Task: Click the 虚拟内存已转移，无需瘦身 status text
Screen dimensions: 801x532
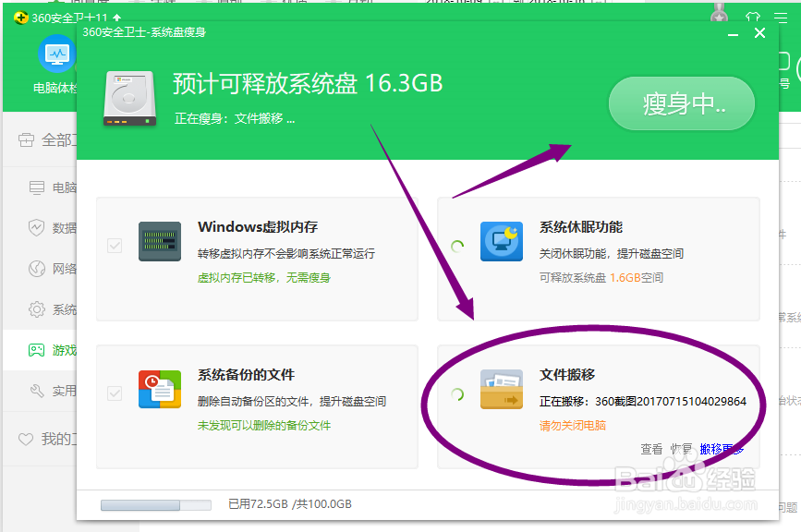Action: (264, 278)
